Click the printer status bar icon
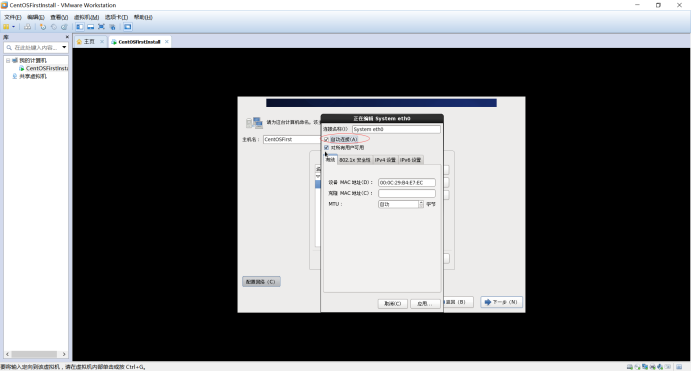 [x=652, y=367]
